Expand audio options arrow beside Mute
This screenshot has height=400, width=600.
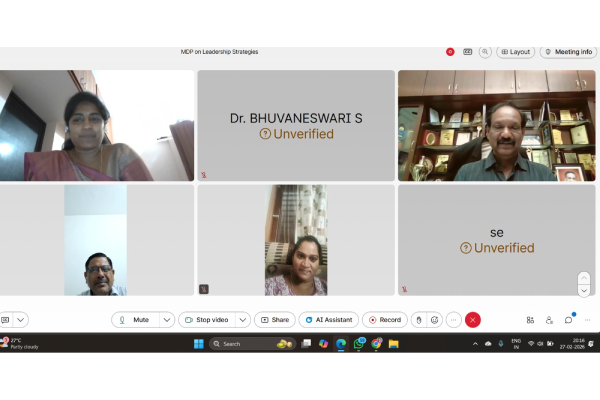click(166, 320)
